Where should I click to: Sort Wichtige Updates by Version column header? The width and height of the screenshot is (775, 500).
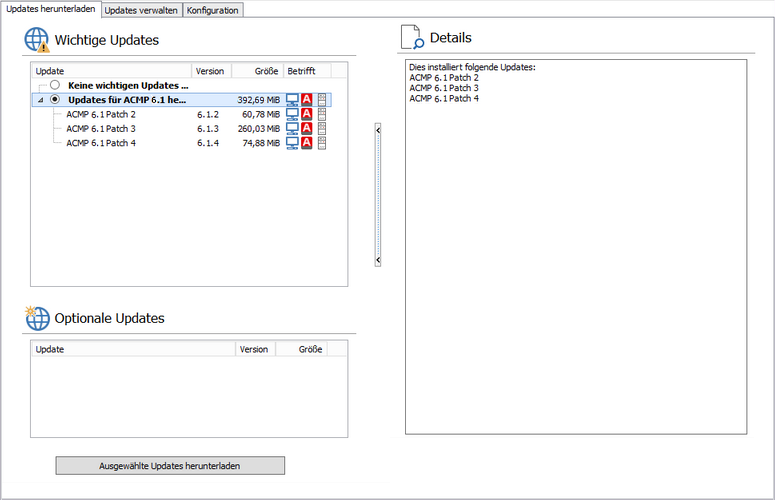coord(212,71)
